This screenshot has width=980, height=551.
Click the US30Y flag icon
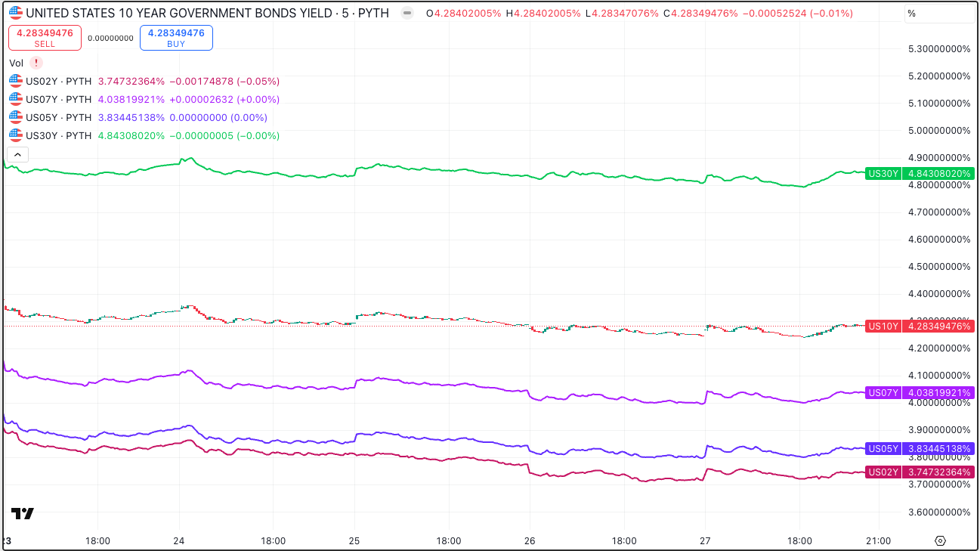(x=15, y=135)
